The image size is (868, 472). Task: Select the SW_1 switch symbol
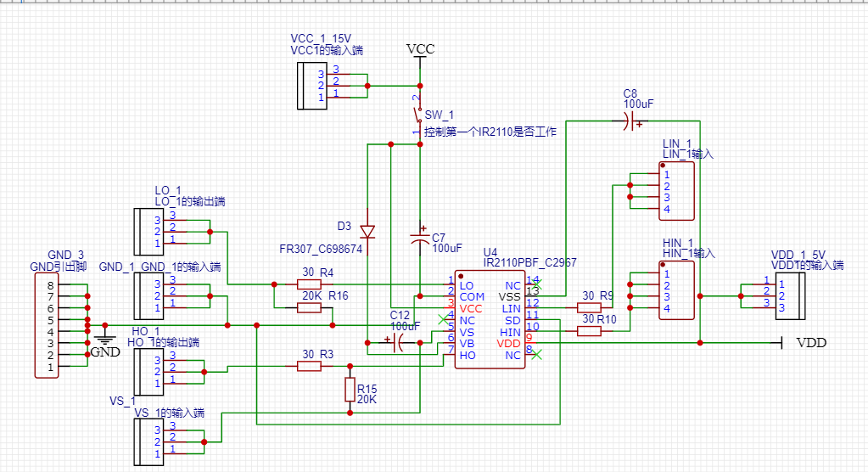(417, 117)
